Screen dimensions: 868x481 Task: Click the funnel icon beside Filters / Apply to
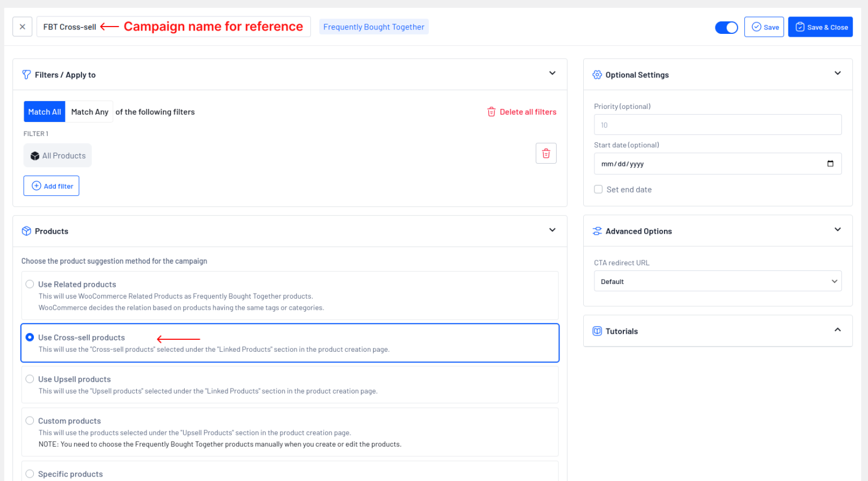pyautogui.click(x=26, y=74)
